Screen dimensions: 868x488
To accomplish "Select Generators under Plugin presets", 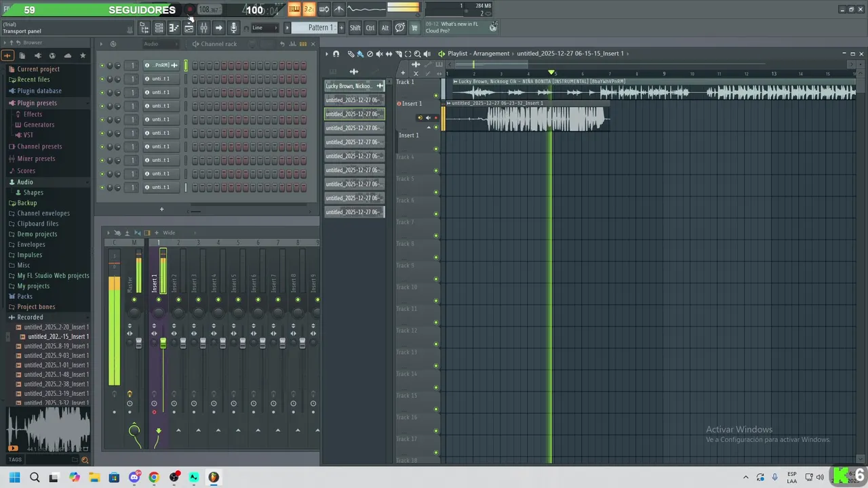I will pos(39,125).
